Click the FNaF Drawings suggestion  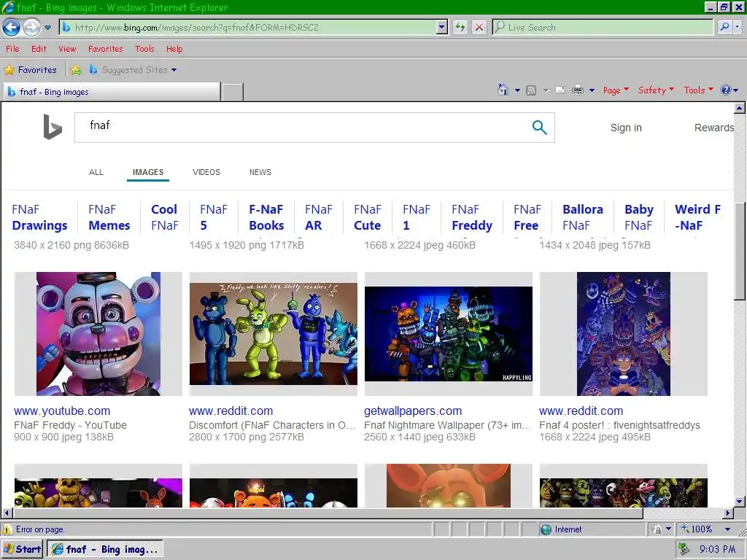40,217
